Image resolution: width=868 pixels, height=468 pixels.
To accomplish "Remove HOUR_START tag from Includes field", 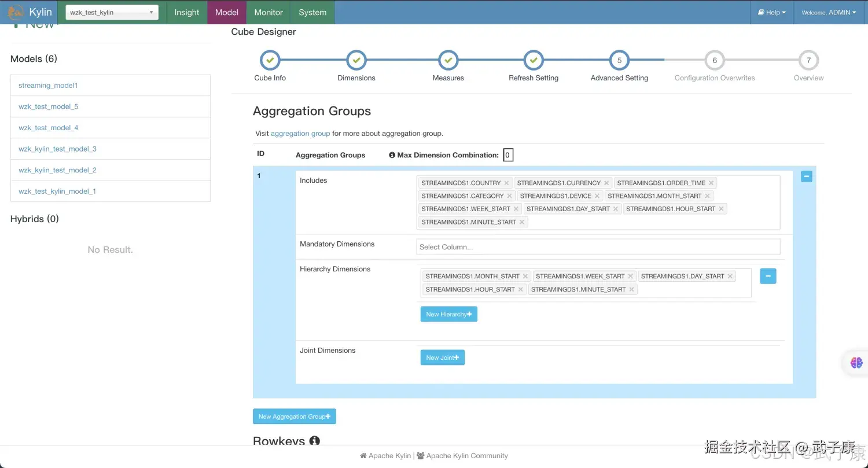I will (x=721, y=209).
